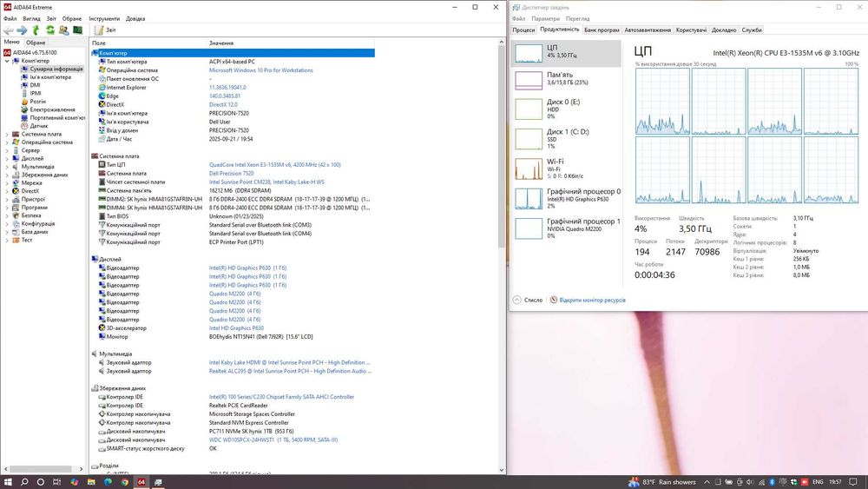Collapse the Комп'ютер tree node
This screenshot has width=868, height=489.
coord(7,61)
